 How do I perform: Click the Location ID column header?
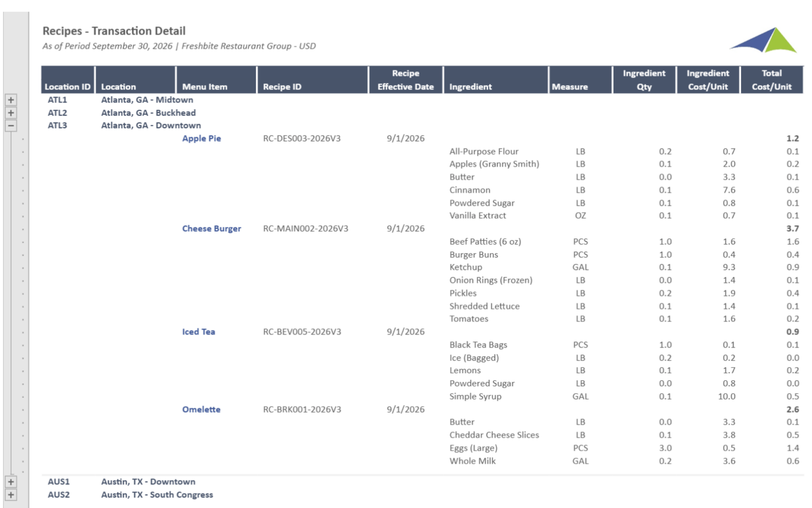(x=68, y=86)
